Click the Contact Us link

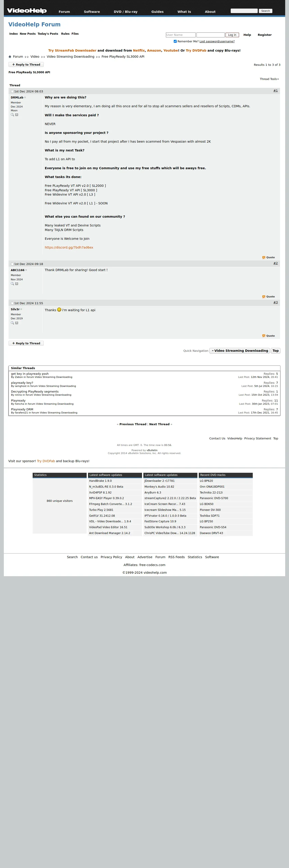pos(217,439)
